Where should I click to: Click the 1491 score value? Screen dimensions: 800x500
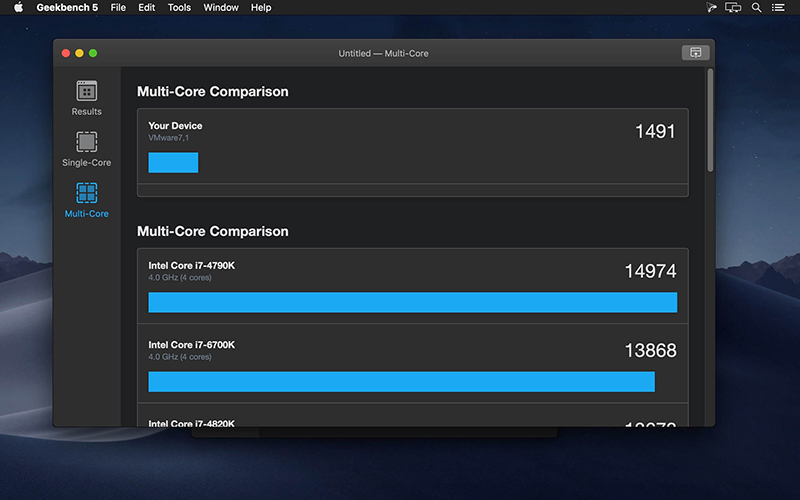click(x=655, y=132)
